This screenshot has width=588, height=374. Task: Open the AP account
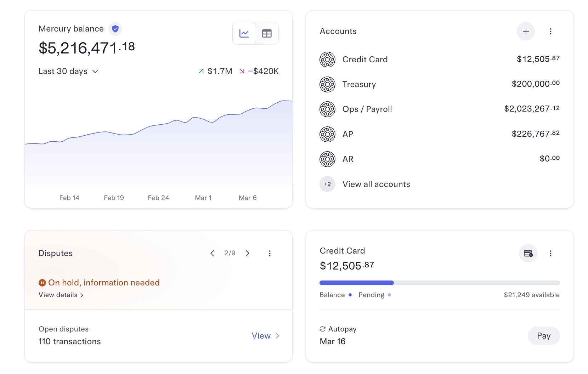(440, 134)
